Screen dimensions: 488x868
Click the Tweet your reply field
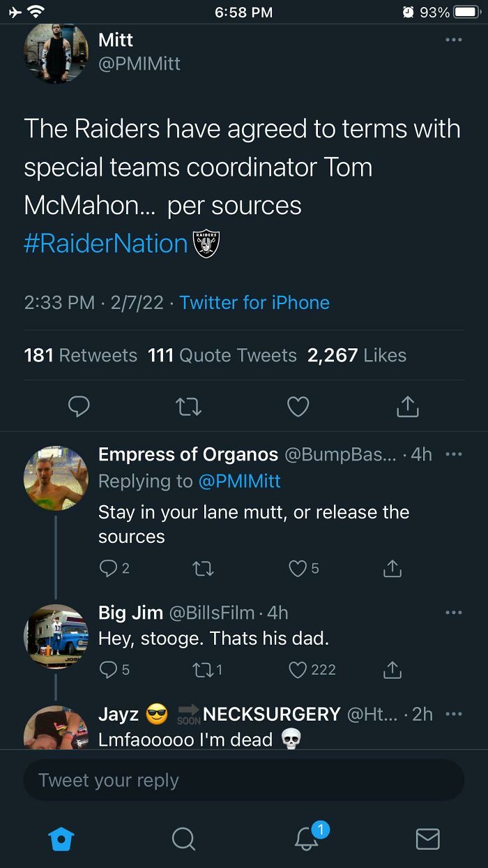tap(244, 779)
